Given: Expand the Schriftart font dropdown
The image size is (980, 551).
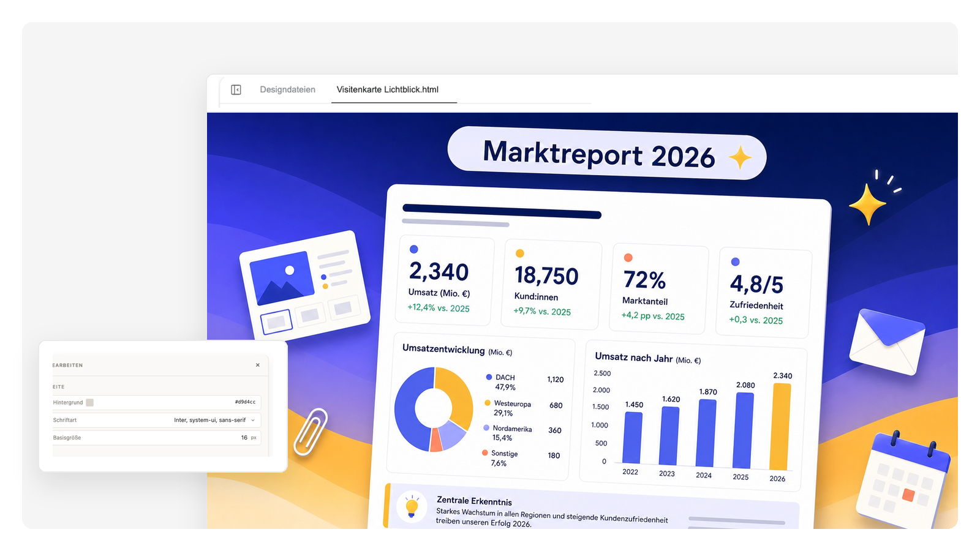Looking at the screenshot, I should tap(253, 420).
